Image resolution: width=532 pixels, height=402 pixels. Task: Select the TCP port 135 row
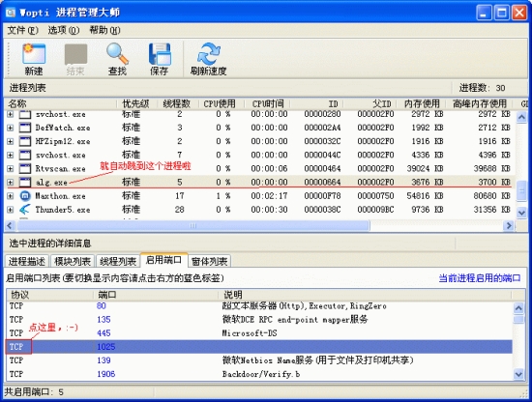(259, 320)
